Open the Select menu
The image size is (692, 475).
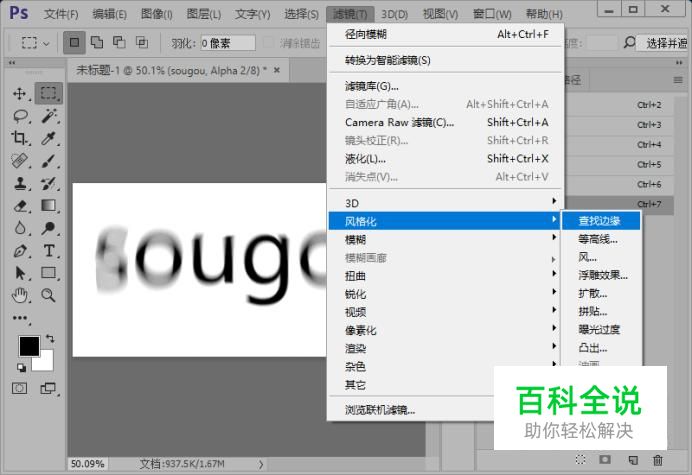(x=301, y=14)
